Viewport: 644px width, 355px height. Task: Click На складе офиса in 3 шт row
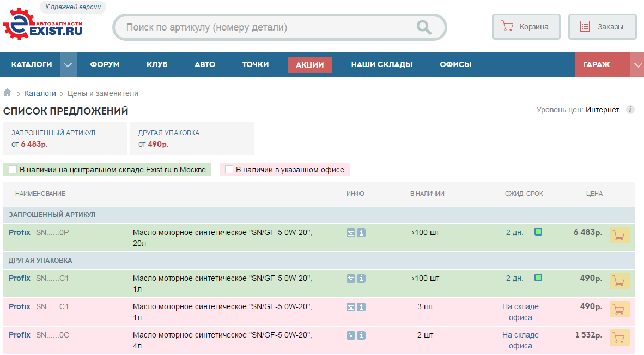(520, 312)
